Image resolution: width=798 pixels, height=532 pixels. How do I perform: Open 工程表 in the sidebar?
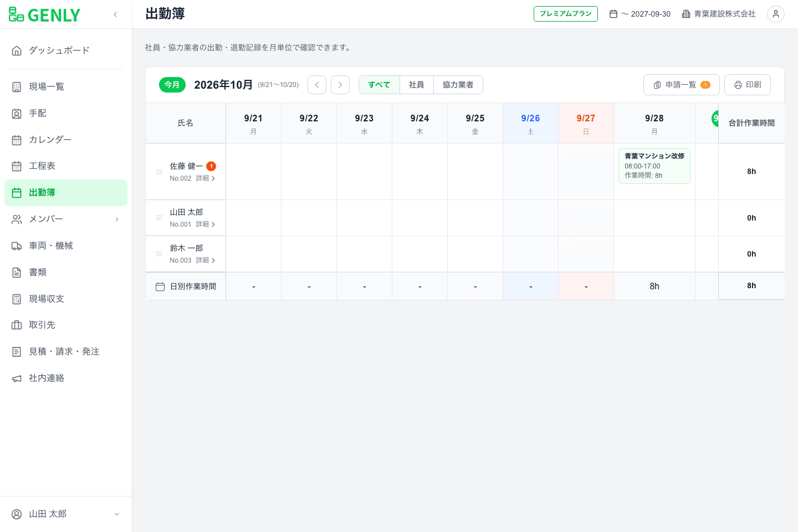(x=66, y=166)
